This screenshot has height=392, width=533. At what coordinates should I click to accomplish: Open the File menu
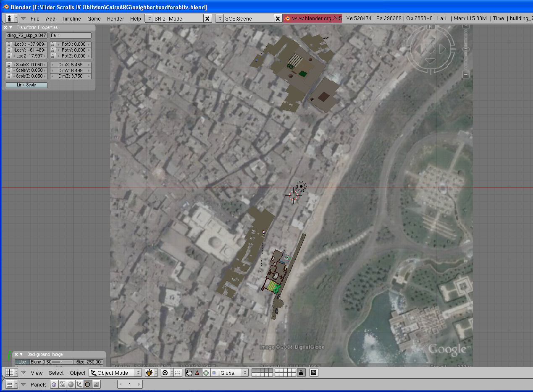pyautogui.click(x=35, y=18)
